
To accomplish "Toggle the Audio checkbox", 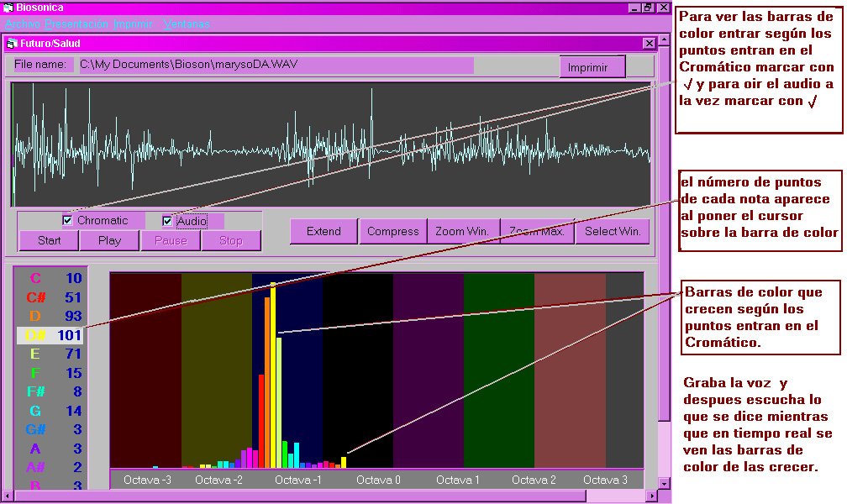I will [x=167, y=221].
